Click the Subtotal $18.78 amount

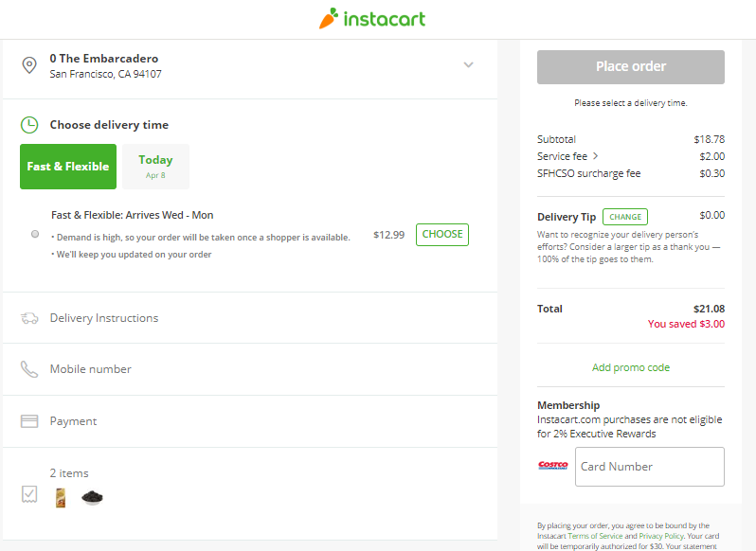click(710, 139)
